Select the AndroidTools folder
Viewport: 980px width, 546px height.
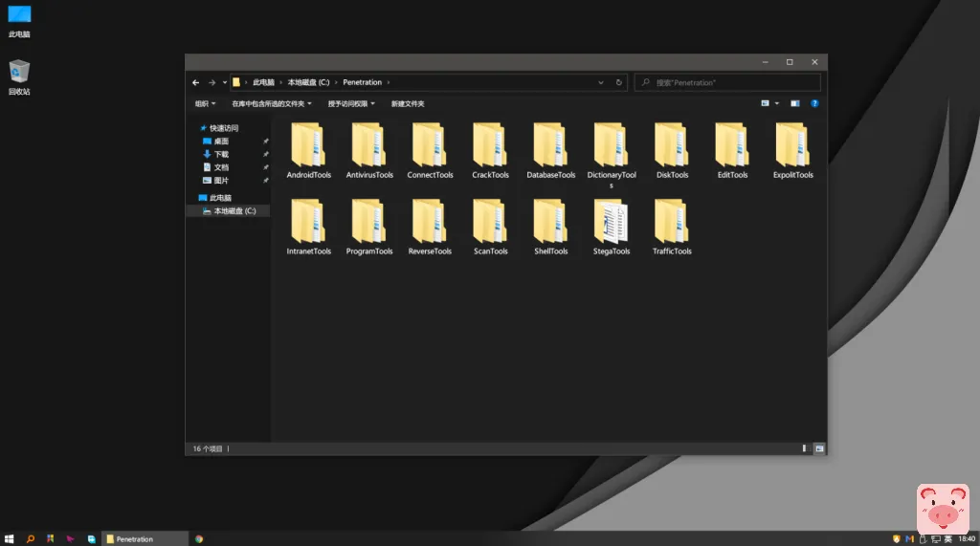click(x=308, y=146)
